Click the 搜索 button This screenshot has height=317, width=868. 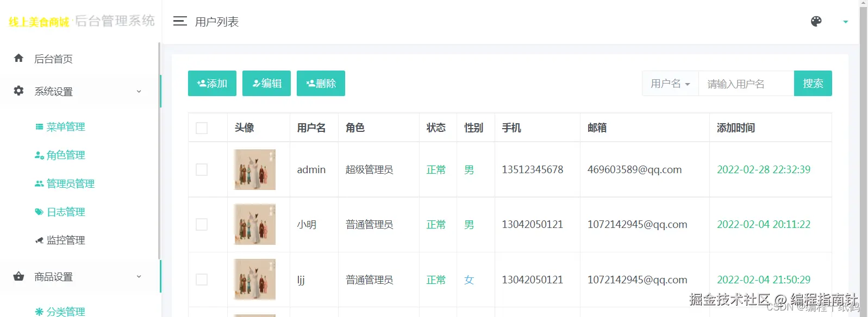[813, 83]
